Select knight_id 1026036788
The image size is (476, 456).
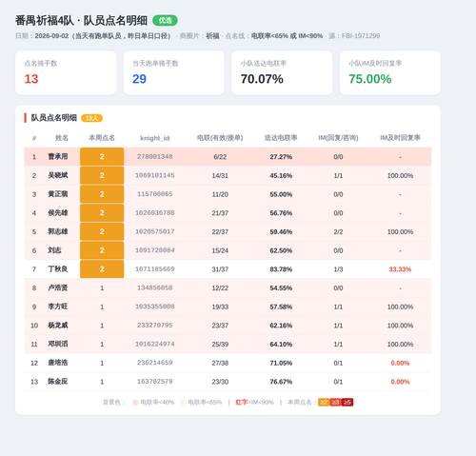tap(155, 212)
